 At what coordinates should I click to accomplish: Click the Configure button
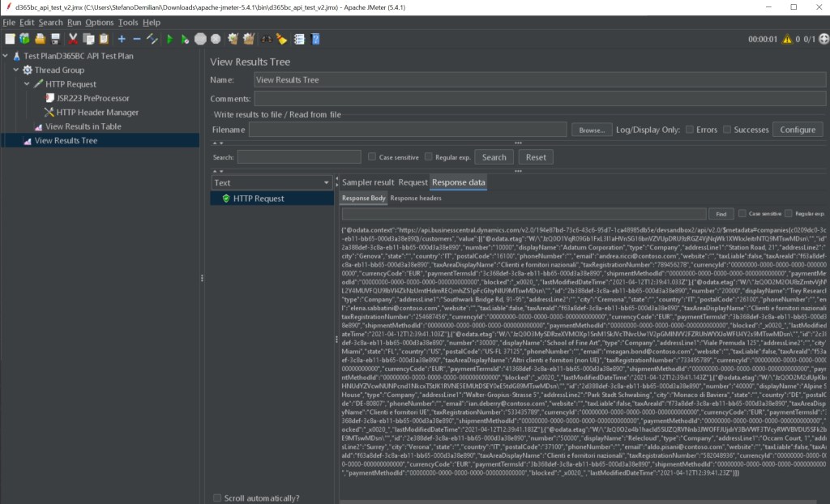[797, 130]
